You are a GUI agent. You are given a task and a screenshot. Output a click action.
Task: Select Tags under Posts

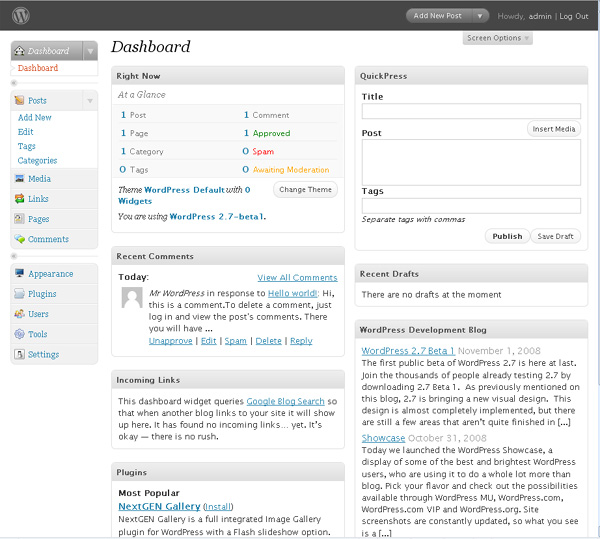pos(26,146)
